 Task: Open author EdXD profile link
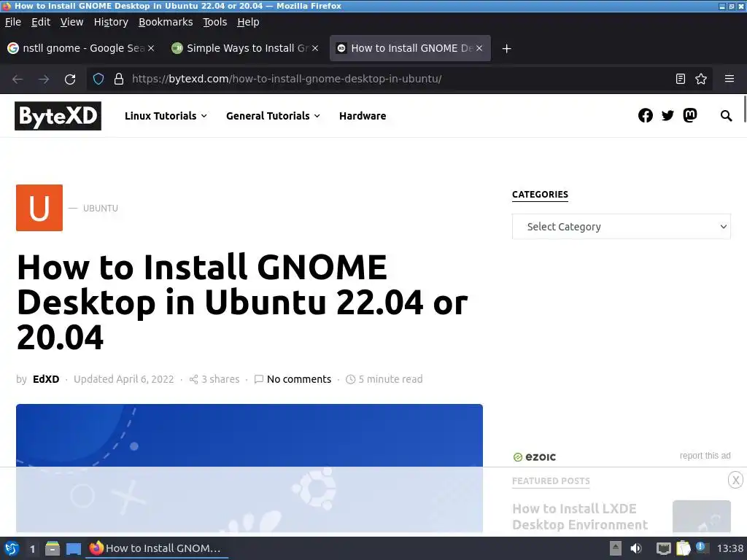(46, 379)
